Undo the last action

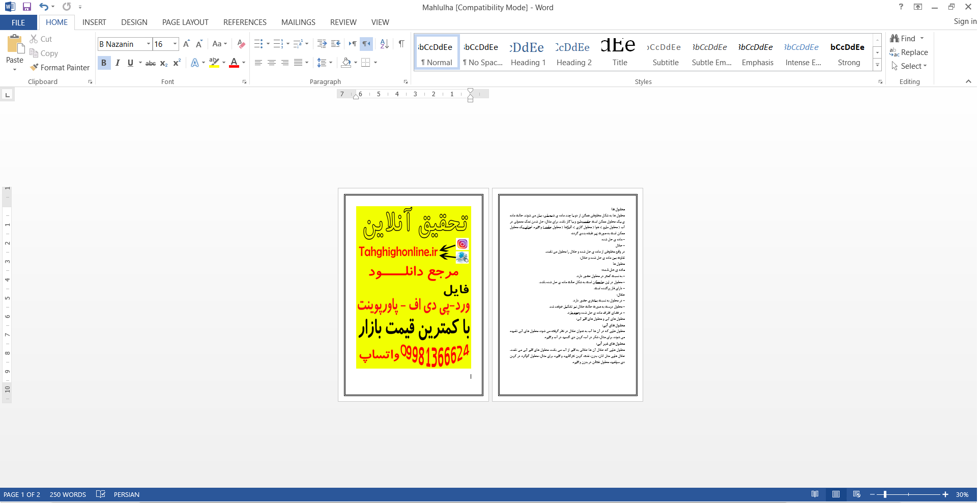44,7
